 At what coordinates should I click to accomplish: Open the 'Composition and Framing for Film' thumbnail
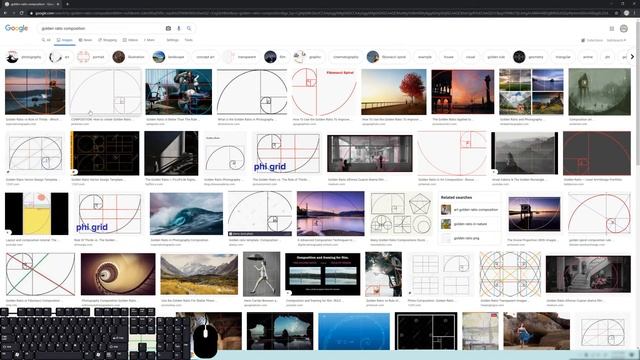[323, 274]
